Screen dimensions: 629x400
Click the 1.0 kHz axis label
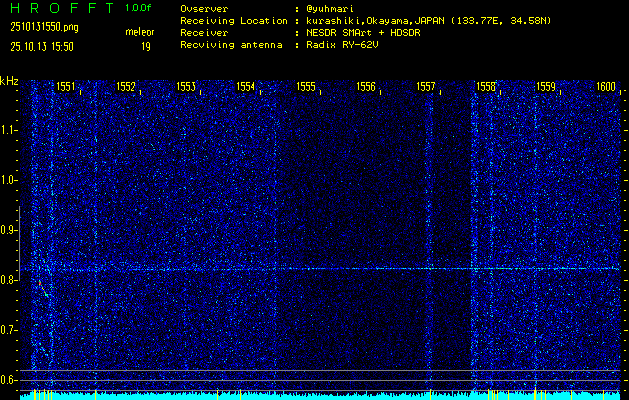tap(8, 181)
